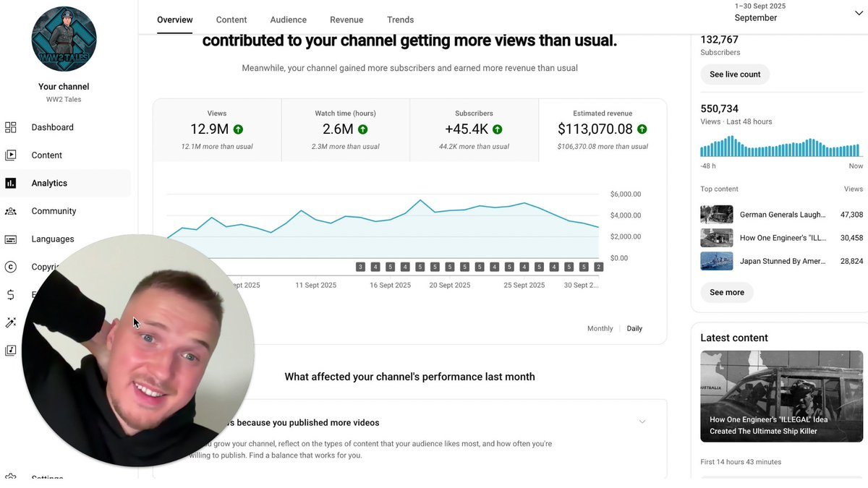This screenshot has height=488, width=868.
Task: Click the Latest content heading
Action: tap(734, 338)
